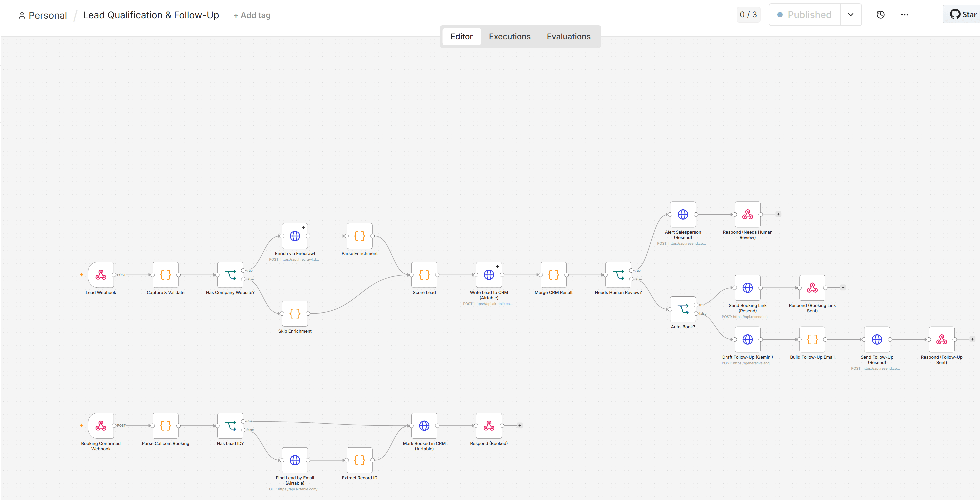This screenshot has width=980, height=500.
Task: Select the Respond (Needs Human Review) node
Action: 748,214
